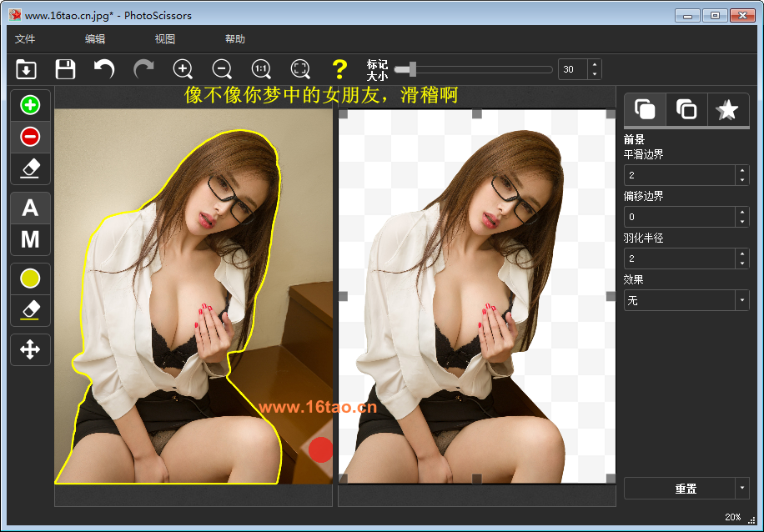Toggle the M manual mode button
Image resolution: width=764 pixels, height=532 pixels.
[30, 239]
